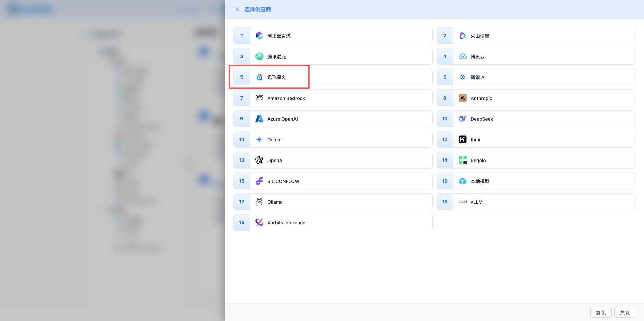Choose the Anthropic logo icon
Screen dimensions: 644x321
tap(462, 98)
